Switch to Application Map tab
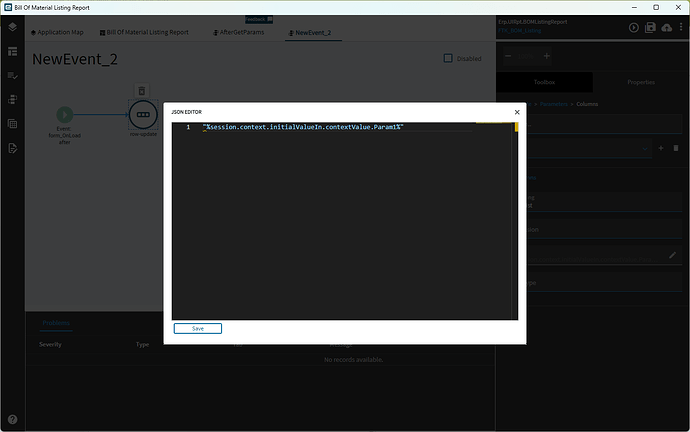Screen dimensions: 690x432 pos(57,32)
